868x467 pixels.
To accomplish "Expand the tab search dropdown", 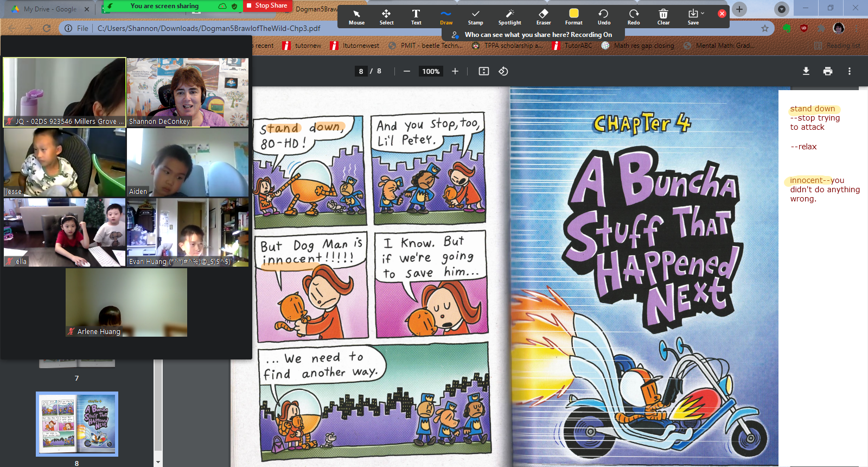I will tap(782, 9).
